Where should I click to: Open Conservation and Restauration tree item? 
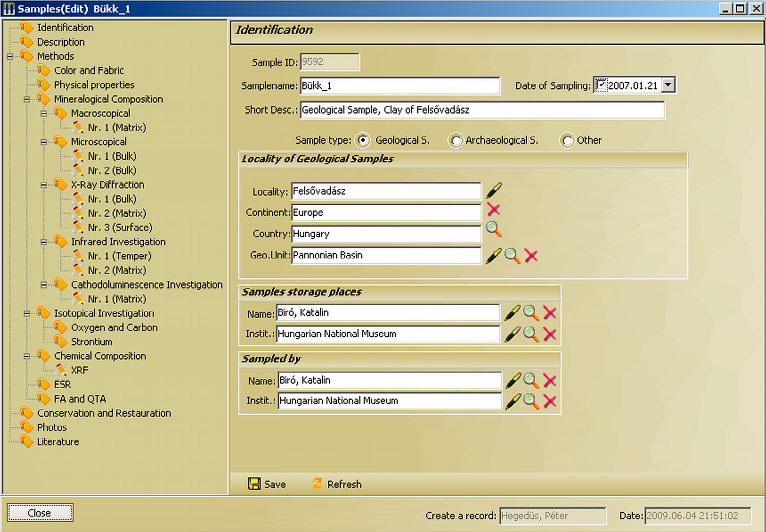tap(104, 413)
